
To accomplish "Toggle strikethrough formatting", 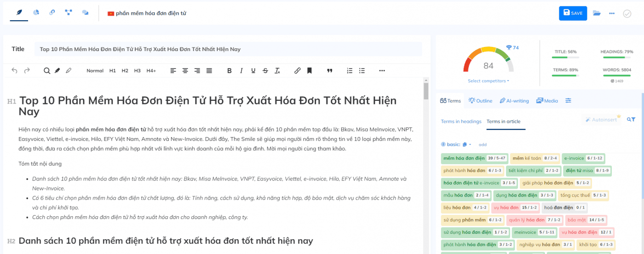I will 265,70.
